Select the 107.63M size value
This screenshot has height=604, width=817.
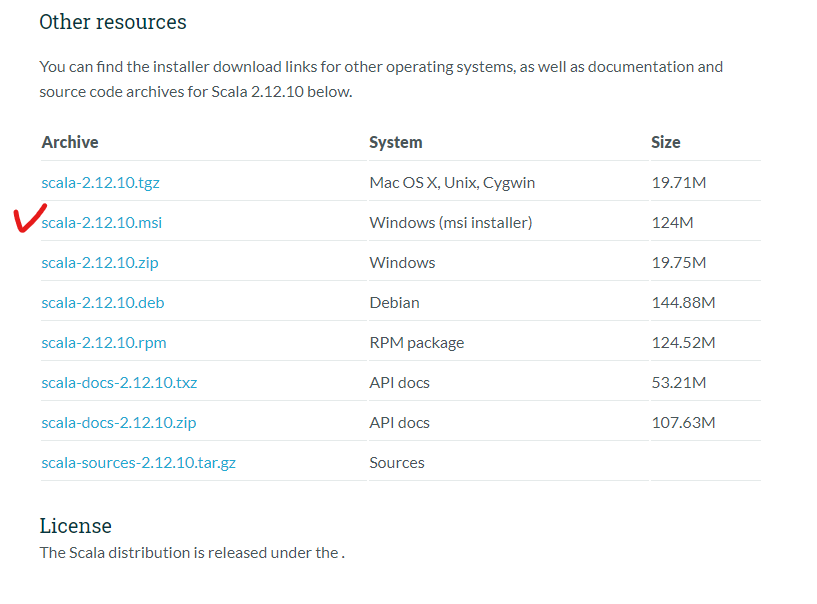(x=684, y=423)
